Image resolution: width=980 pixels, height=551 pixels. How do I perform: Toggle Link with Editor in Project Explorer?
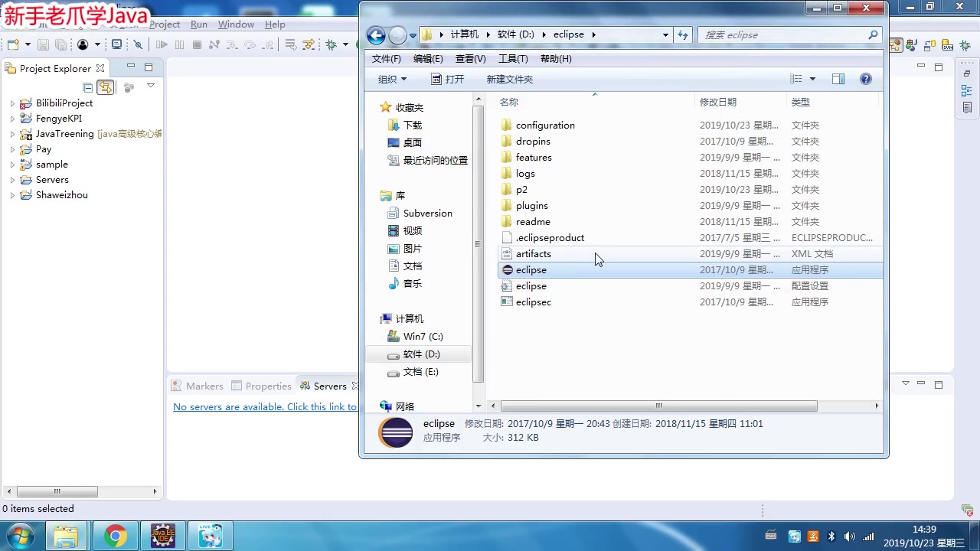click(105, 87)
